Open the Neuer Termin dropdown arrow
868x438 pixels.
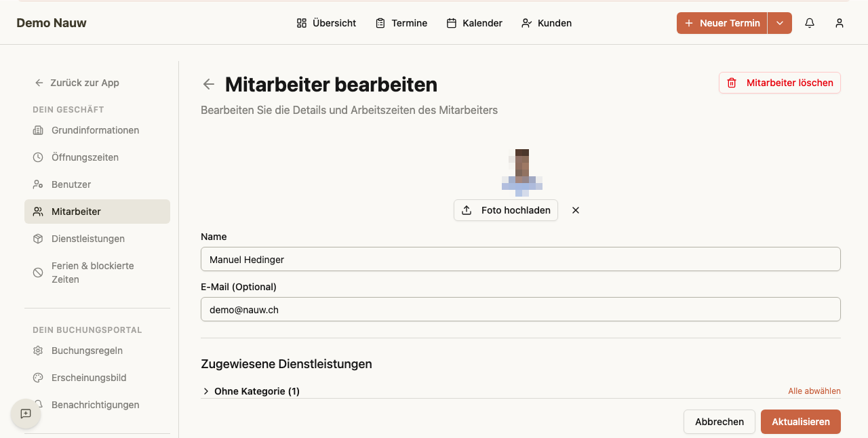click(780, 23)
